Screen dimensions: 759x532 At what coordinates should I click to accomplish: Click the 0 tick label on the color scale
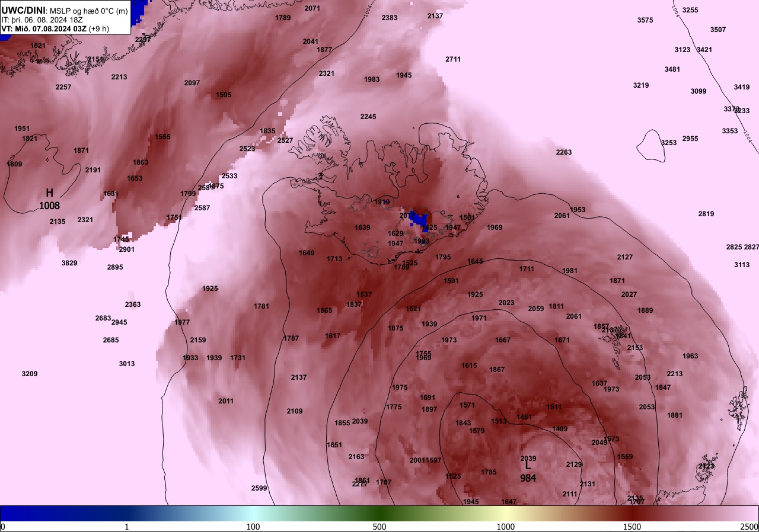tap(3, 527)
